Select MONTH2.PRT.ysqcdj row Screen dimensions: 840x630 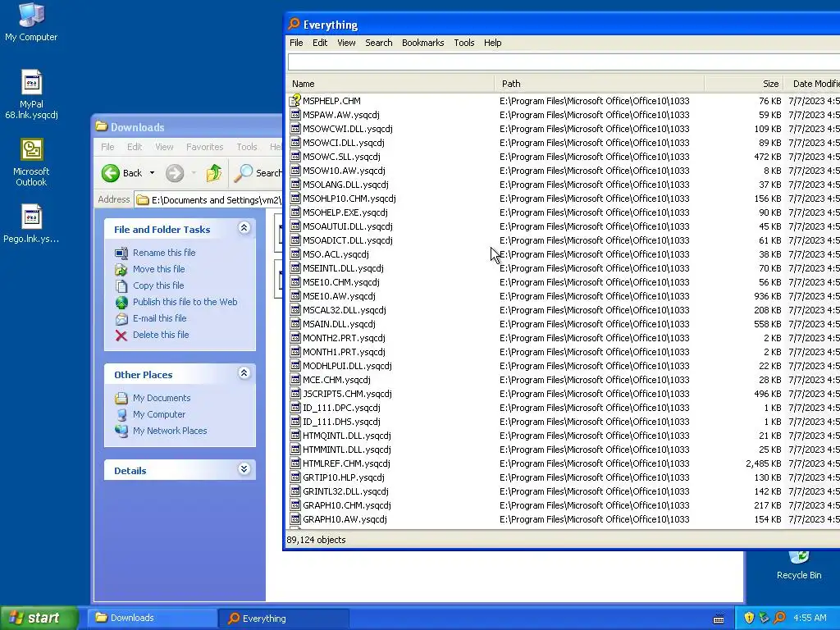pyautogui.click(x=564, y=338)
